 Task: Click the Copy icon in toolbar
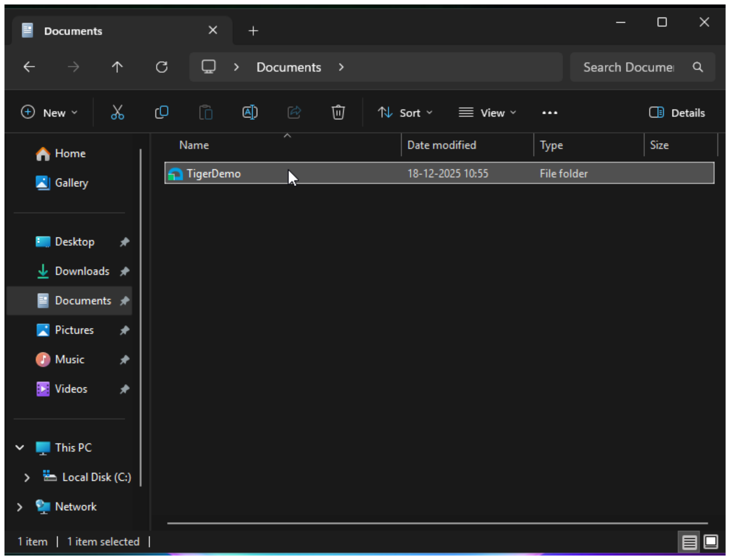click(x=162, y=113)
